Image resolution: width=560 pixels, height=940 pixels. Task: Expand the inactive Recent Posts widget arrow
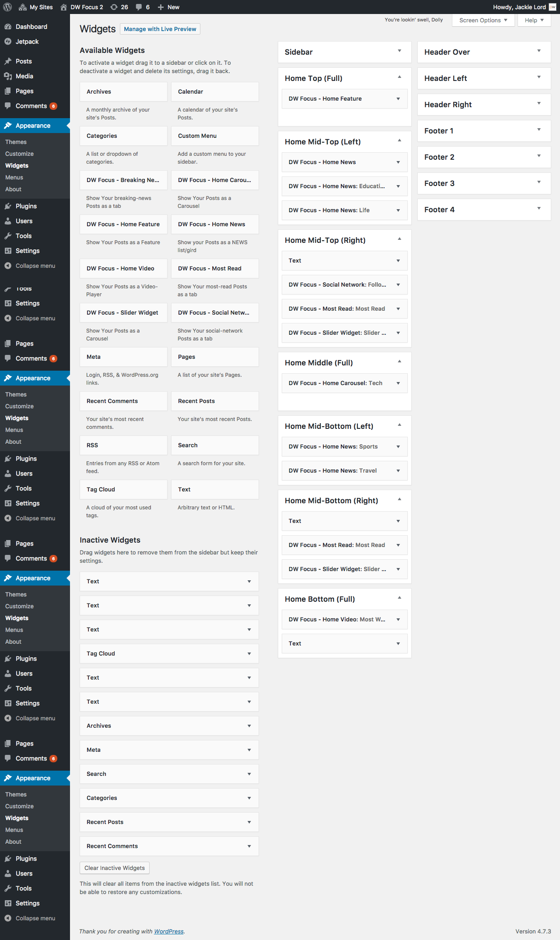click(249, 822)
